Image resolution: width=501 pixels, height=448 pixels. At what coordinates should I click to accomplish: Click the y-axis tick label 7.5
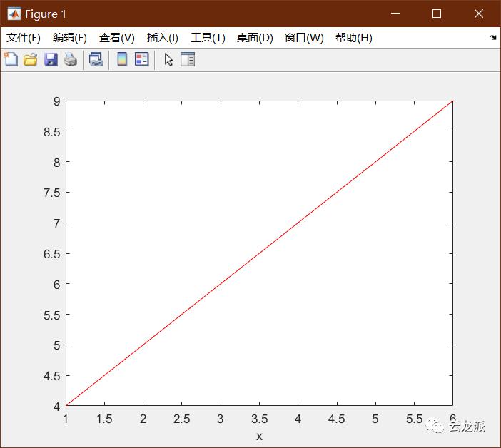pos(52,193)
